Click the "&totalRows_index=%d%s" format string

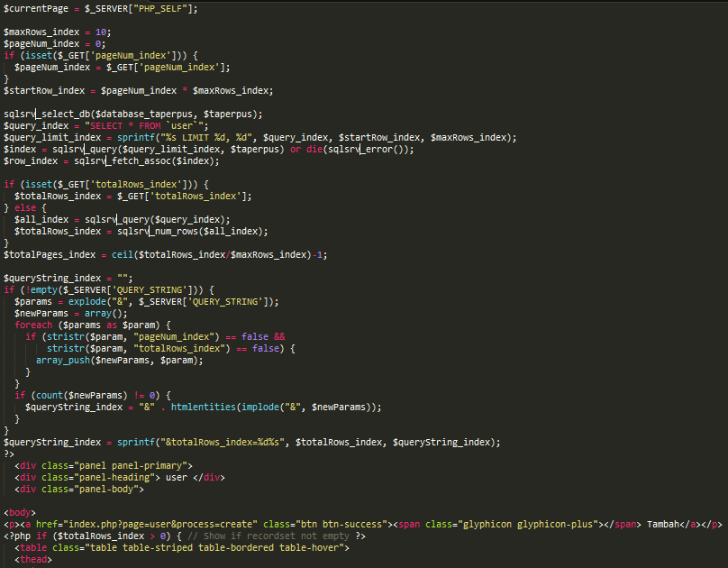click(x=222, y=442)
